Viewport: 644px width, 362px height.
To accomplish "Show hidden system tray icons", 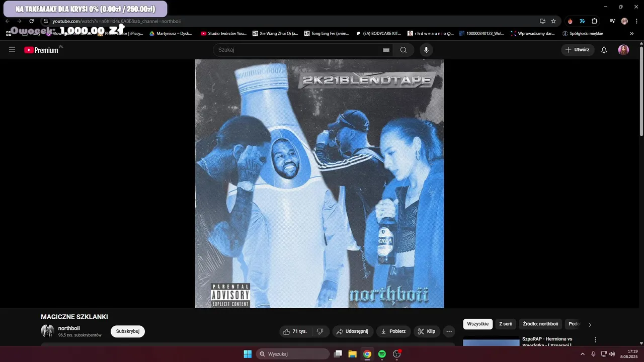I will coord(583,354).
